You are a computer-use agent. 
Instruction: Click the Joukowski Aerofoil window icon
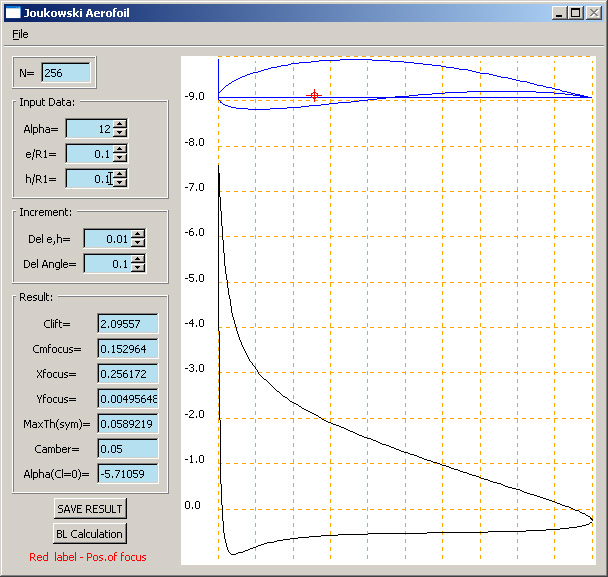point(13,13)
